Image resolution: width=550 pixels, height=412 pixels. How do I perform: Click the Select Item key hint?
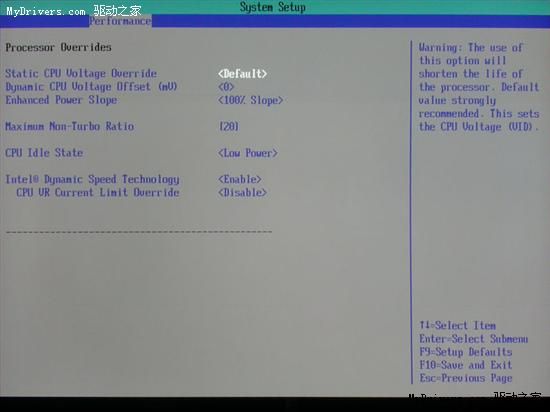[x=458, y=325]
